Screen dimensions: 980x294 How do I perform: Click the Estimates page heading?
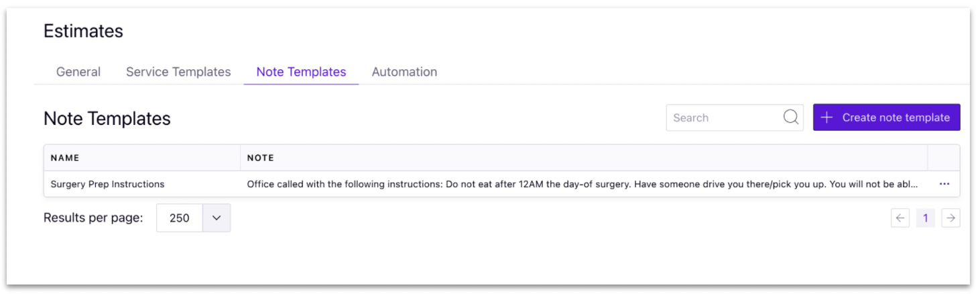83,31
